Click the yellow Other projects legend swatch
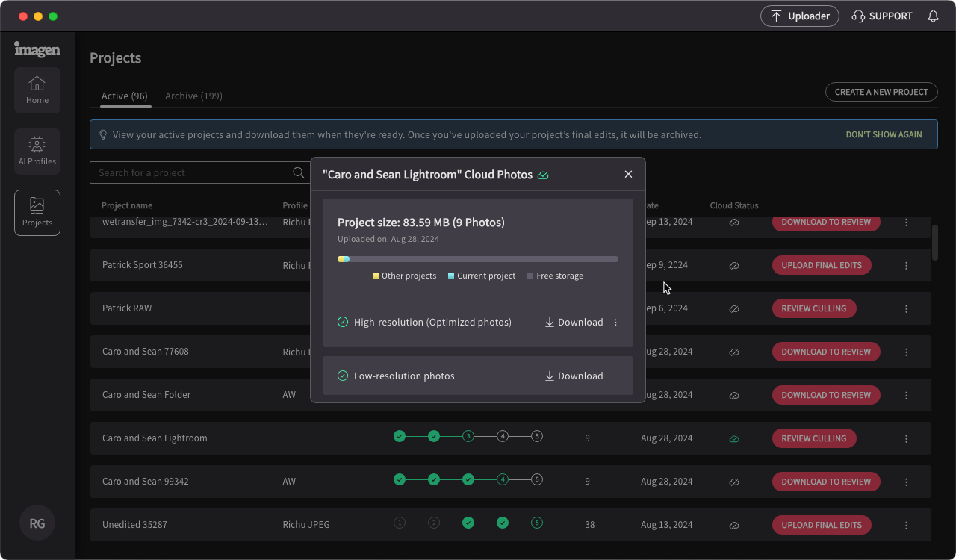Viewport: 956px width, 560px height. (376, 276)
